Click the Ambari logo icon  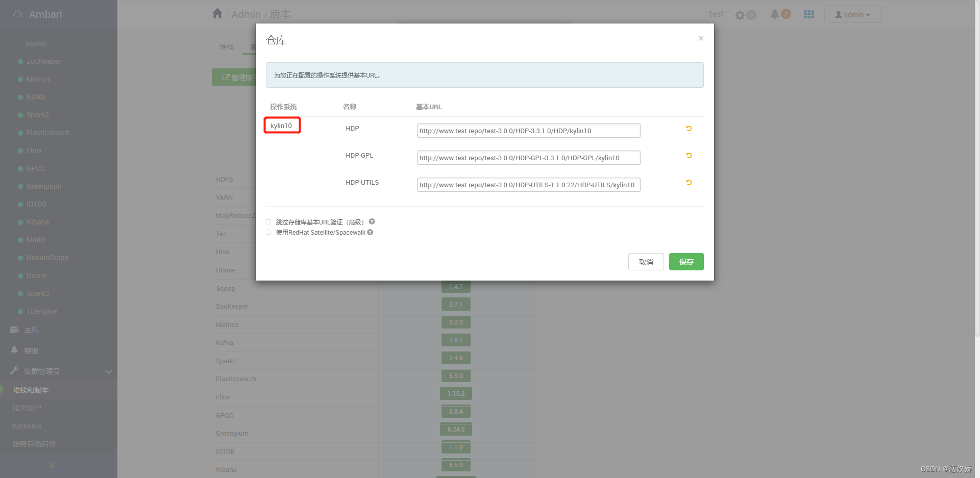pos(18,14)
